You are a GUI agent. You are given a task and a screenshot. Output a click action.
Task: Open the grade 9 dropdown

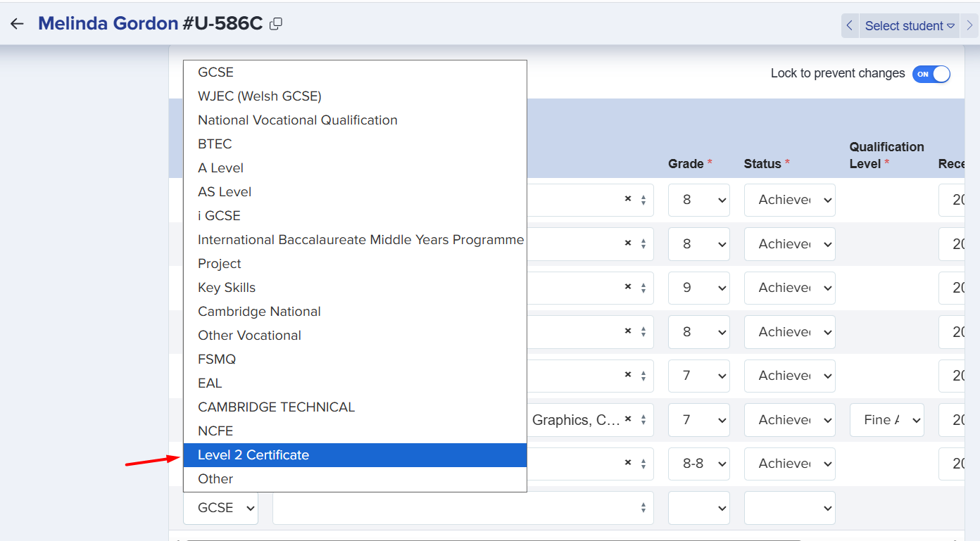coord(698,288)
